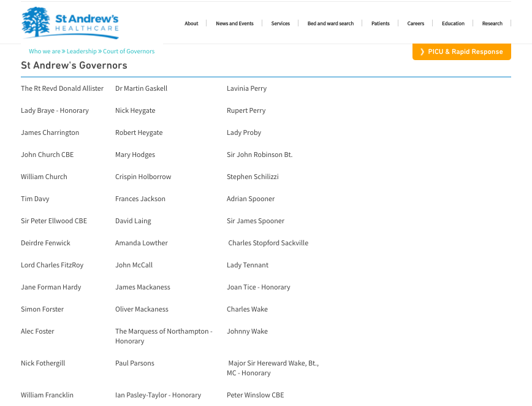Click on Lavinia Perry in the list
Screen dimensions: 532x406
pos(246,88)
